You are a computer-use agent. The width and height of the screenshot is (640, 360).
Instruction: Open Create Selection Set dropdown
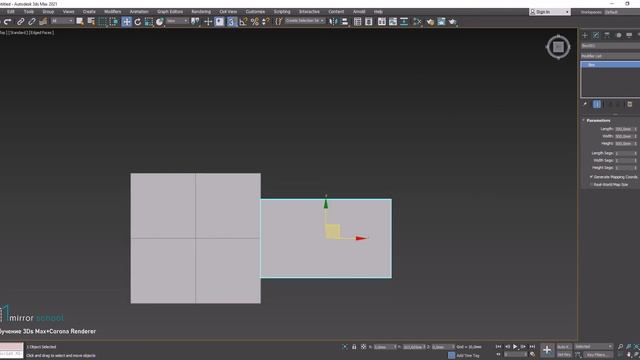click(x=304, y=21)
